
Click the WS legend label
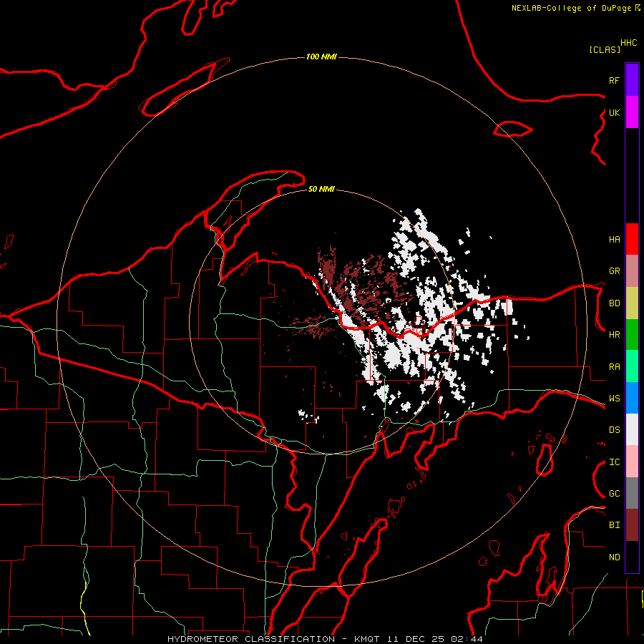614,399
